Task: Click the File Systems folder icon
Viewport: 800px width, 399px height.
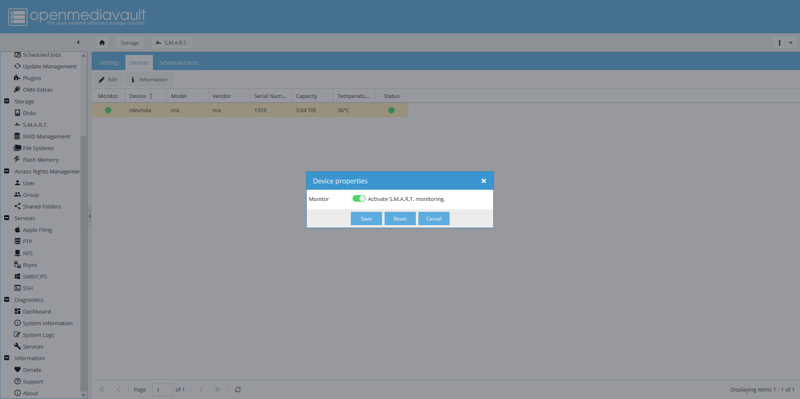Action: click(x=17, y=148)
